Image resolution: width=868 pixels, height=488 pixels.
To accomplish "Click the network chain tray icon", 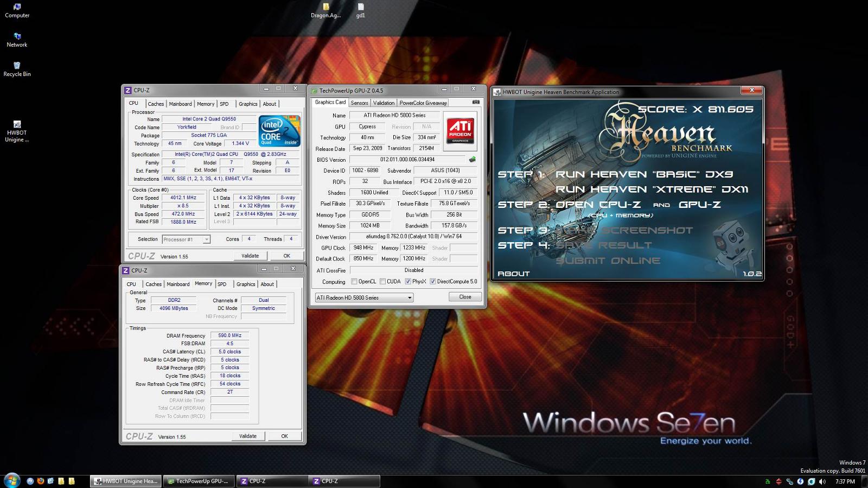I will pyautogui.click(x=789, y=481).
